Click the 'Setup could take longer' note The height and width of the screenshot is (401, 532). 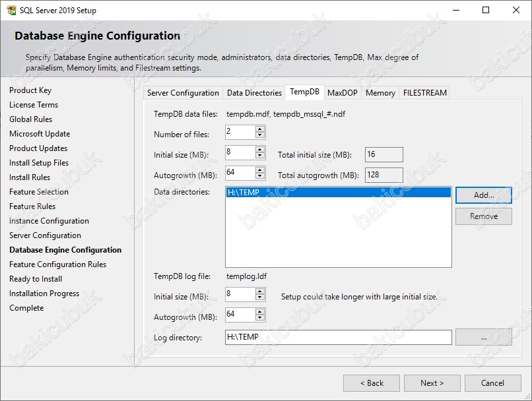pyautogui.click(x=359, y=297)
